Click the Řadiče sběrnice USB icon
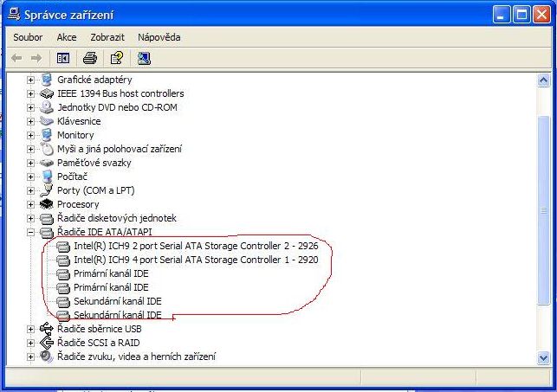The image size is (557, 392). tap(47, 329)
